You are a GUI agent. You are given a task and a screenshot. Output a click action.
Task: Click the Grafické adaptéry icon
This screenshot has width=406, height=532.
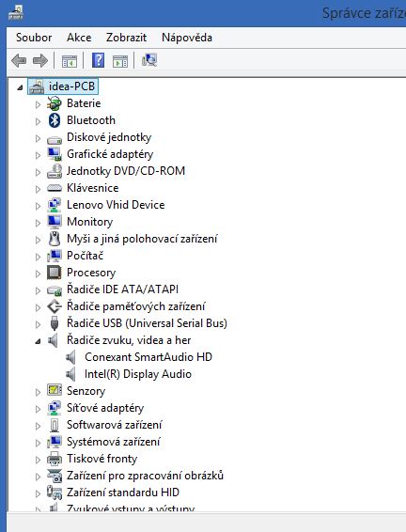(55, 154)
